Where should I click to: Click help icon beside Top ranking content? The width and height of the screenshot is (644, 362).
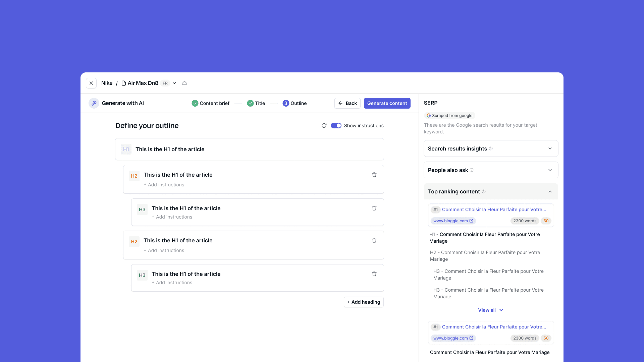tap(484, 191)
